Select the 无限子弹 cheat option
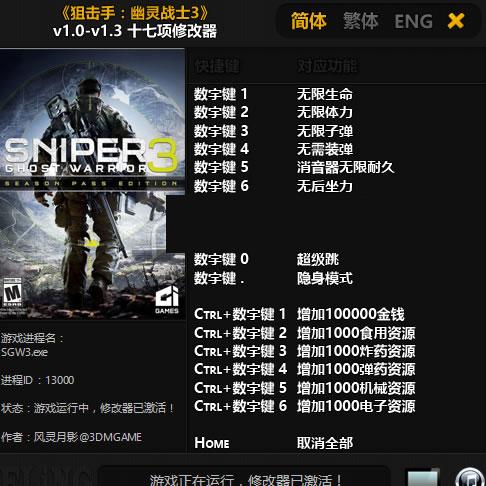 click(325, 131)
